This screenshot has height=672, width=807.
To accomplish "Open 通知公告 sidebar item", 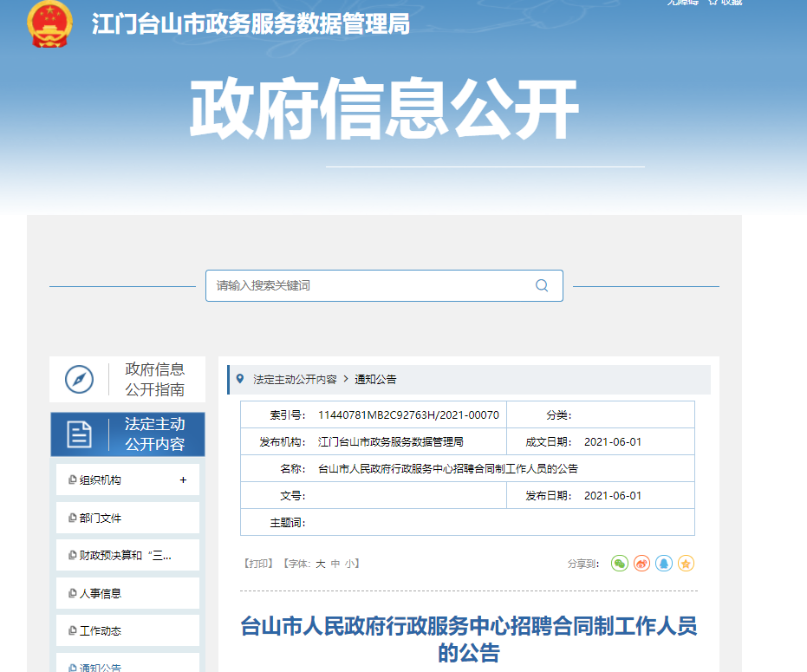I will point(127,662).
